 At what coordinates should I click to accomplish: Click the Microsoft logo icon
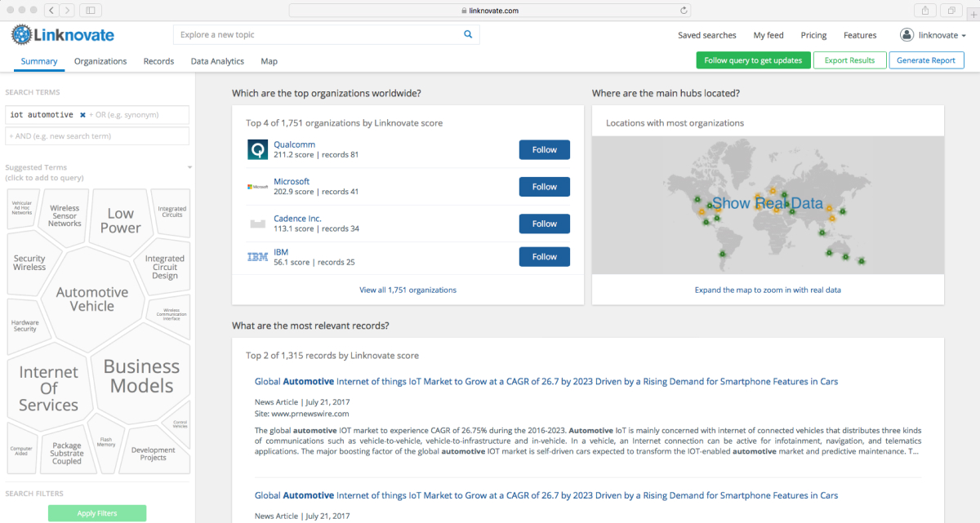pyautogui.click(x=257, y=187)
